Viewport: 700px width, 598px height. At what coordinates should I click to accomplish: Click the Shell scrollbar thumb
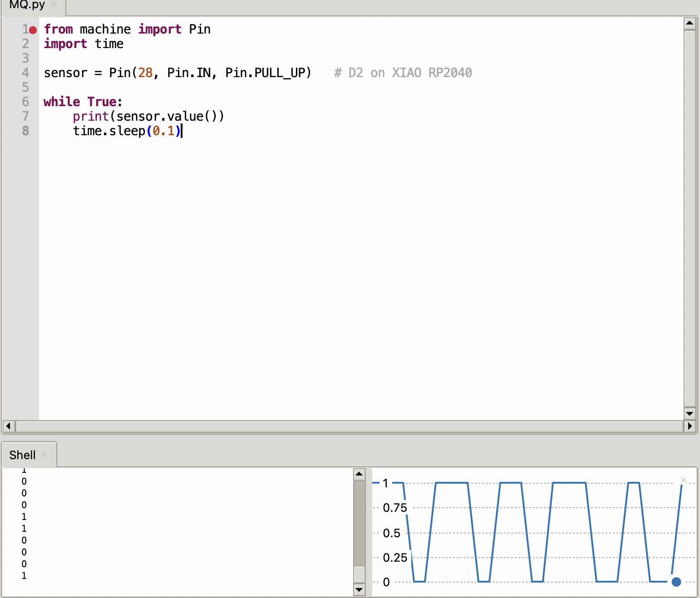(x=359, y=573)
